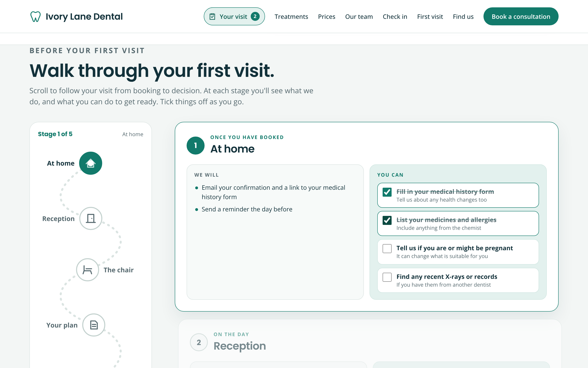
Task: Go to Our team page
Action: [359, 17]
